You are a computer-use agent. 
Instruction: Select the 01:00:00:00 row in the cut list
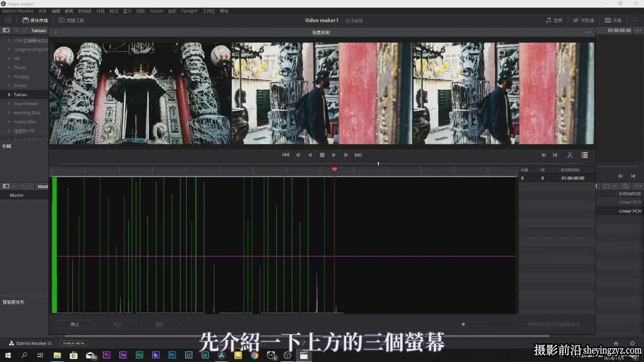coord(557,178)
